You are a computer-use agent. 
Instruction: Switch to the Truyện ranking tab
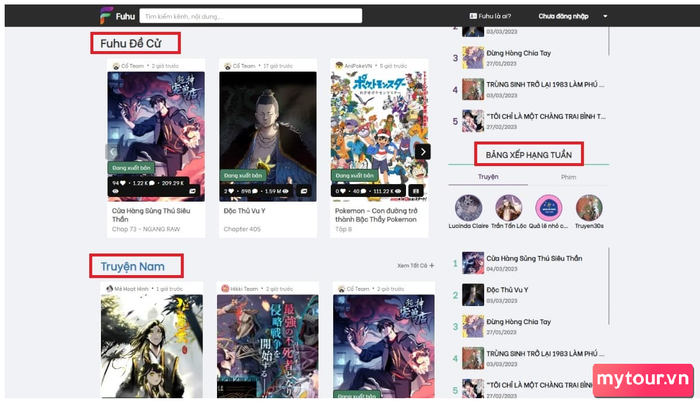488,177
